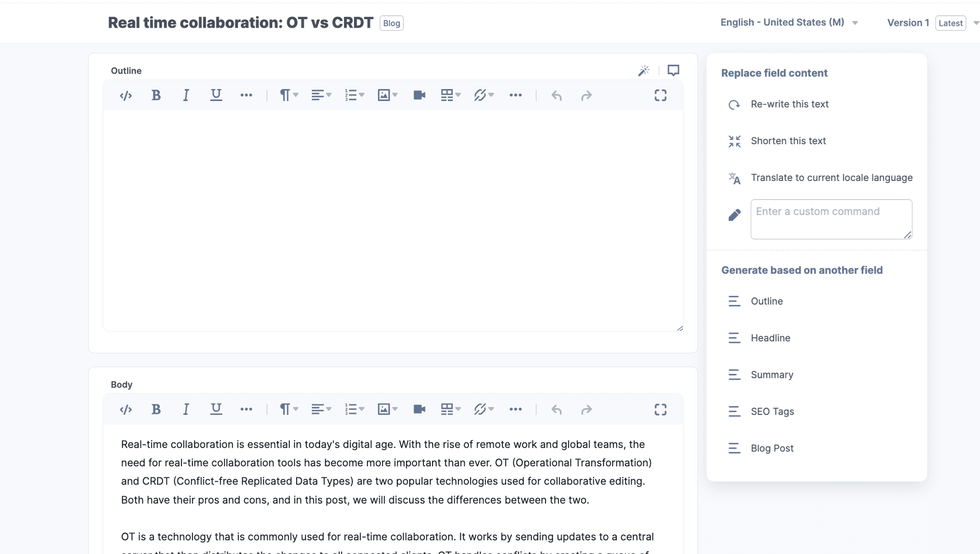Viewport: 980px width, 554px height.
Task: Generate content from the Summary field
Action: point(772,374)
